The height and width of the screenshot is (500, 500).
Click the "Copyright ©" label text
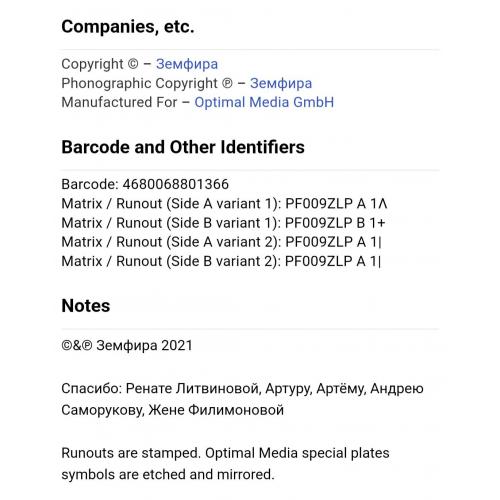coord(100,64)
